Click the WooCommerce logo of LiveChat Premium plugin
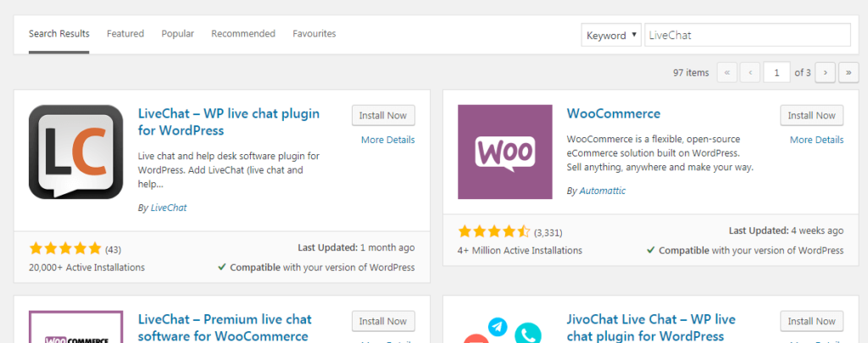Viewport: 868px width, 343px height. pos(75,327)
